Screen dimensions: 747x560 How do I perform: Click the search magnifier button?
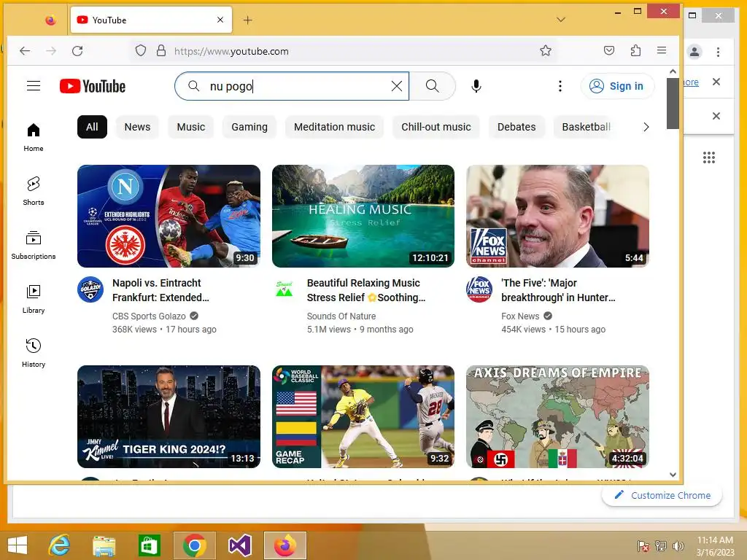[x=432, y=86]
